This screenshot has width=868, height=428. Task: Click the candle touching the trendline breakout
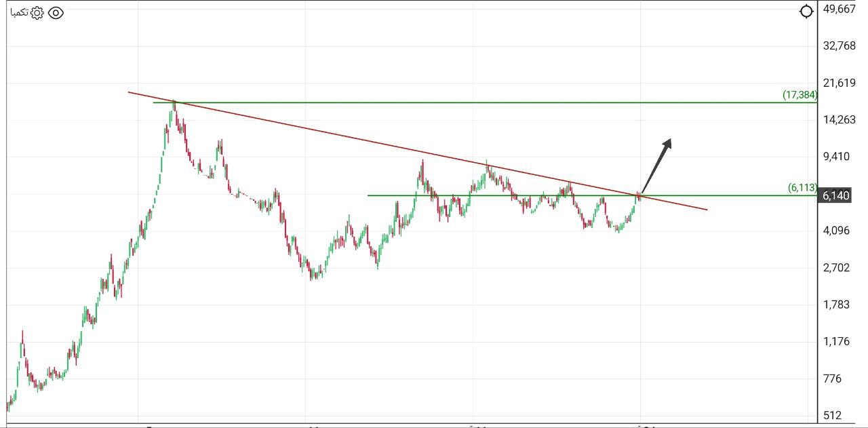coord(637,197)
